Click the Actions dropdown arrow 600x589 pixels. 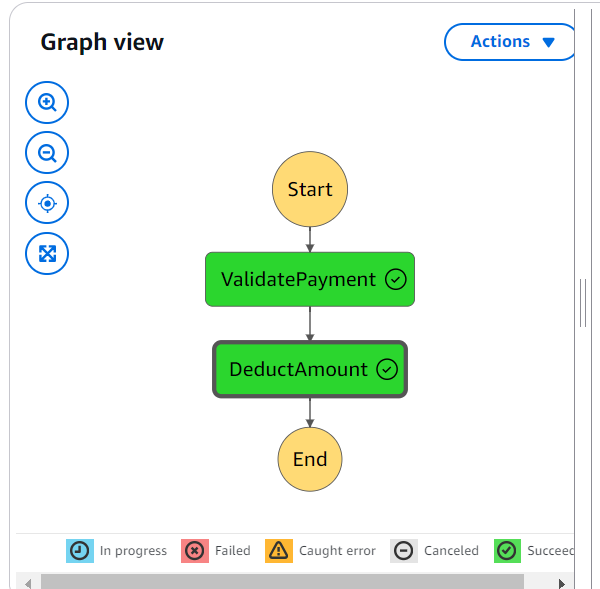pos(547,43)
